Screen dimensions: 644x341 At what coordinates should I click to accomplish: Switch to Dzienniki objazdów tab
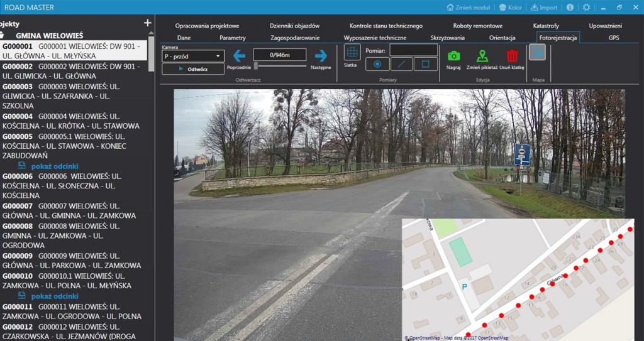(294, 26)
